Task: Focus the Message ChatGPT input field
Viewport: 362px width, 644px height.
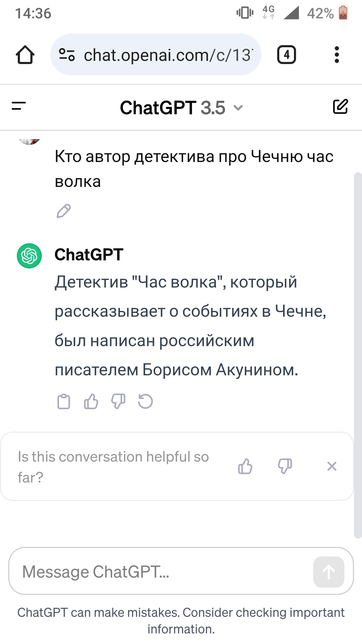Action: coord(161,572)
